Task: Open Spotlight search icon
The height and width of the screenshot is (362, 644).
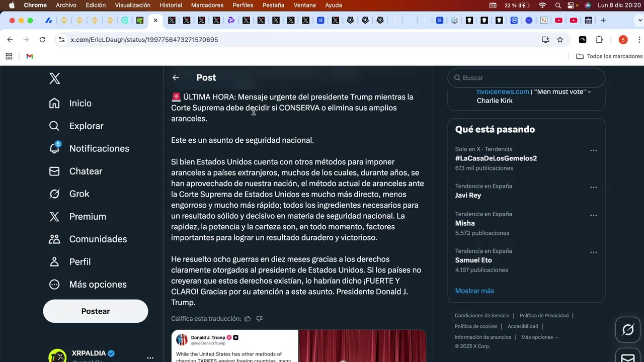Action: 558,5
